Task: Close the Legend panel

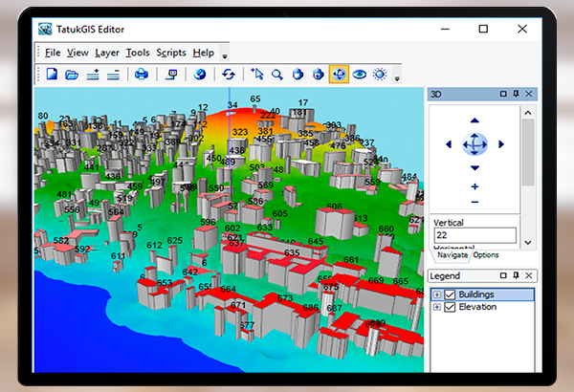Action: click(529, 275)
